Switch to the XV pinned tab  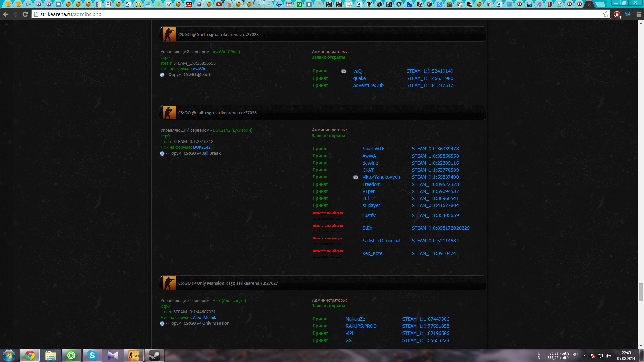click(168, 4)
